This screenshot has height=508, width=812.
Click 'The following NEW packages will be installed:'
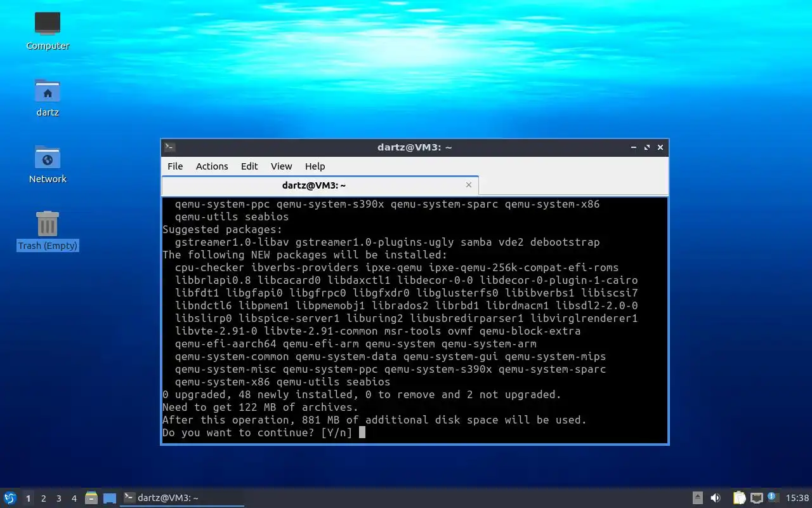coord(305,255)
